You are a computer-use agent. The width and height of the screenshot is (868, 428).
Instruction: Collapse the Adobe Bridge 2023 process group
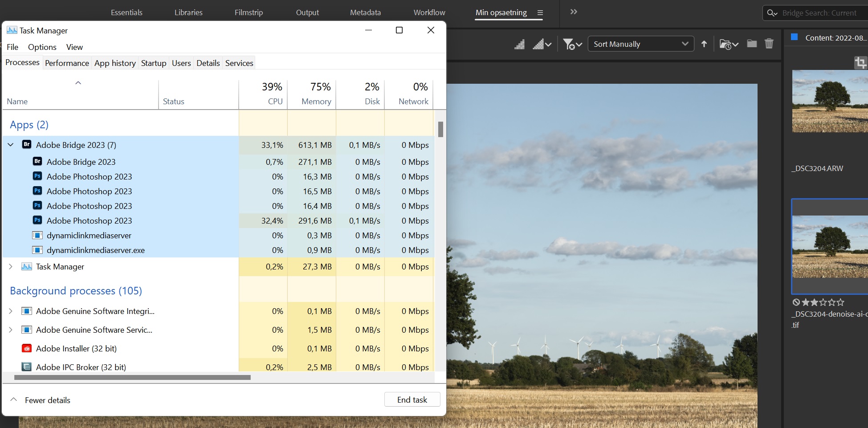[10, 145]
